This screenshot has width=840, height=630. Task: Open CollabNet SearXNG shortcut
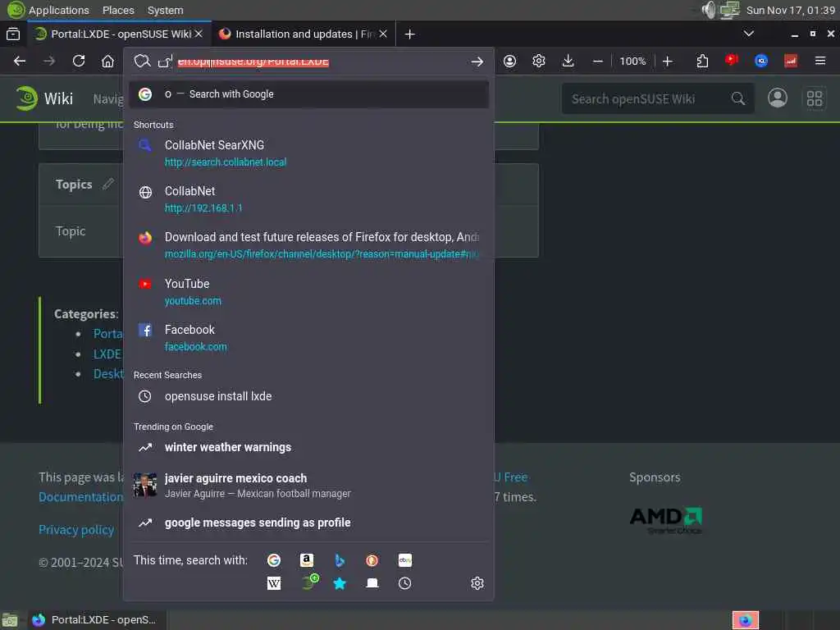point(308,153)
